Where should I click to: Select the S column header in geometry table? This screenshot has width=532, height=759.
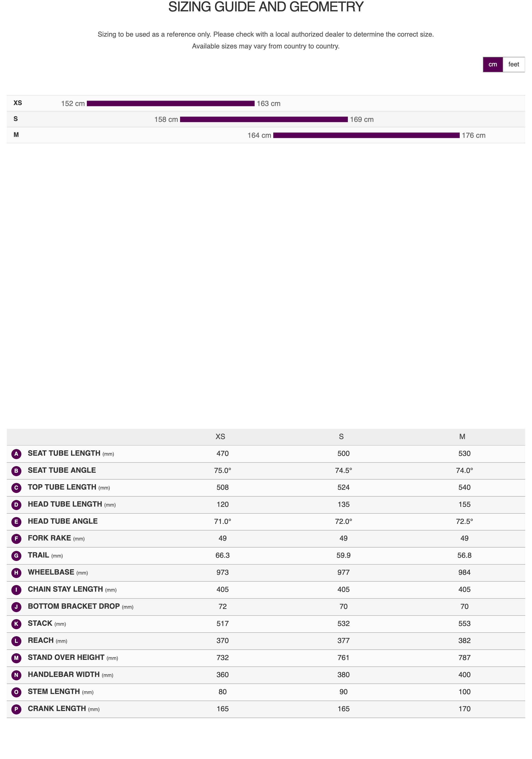[x=341, y=437]
